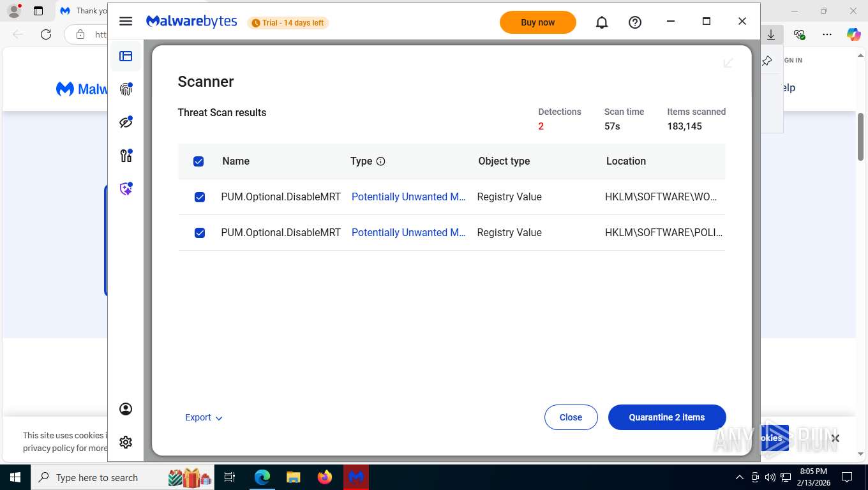This screenshot has height=490, width=868.
Task: Click the Detections count 2
Action: pyautogui.click(x=541, y=126)
